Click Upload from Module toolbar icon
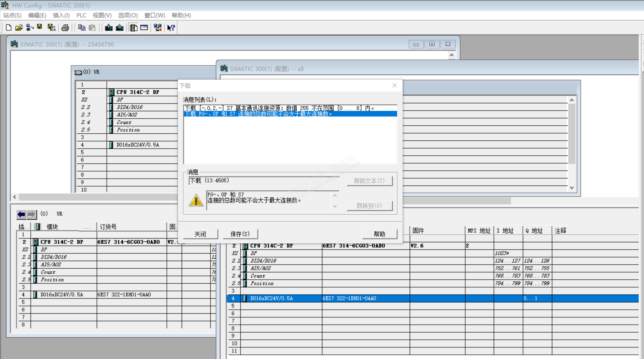The width and height of the screenshot is (644, 359). [120, 28]
